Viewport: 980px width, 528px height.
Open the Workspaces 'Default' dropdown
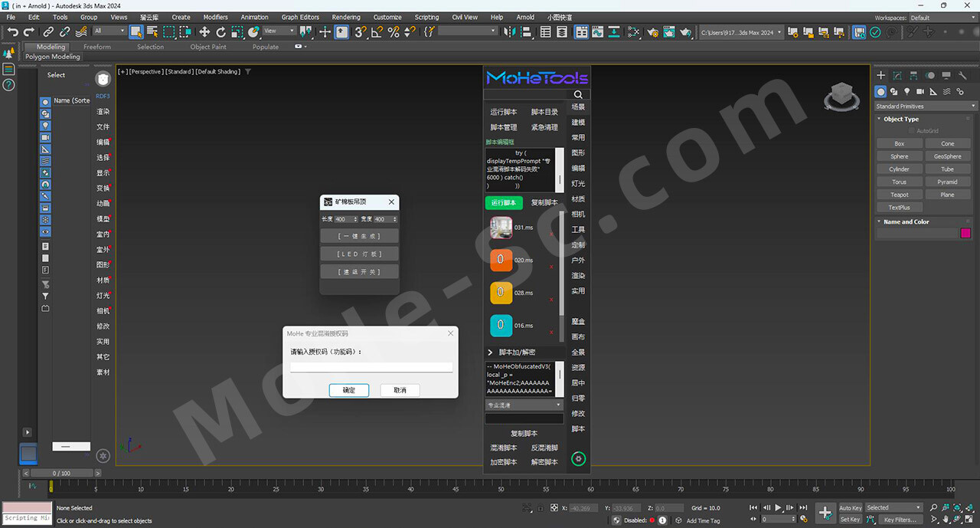tap(942, 18)
